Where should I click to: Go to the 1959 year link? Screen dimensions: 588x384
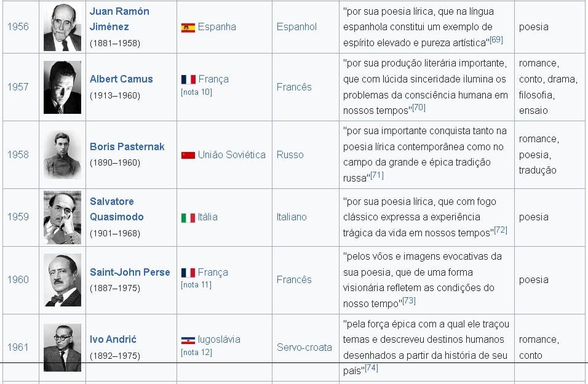(18, 217)
